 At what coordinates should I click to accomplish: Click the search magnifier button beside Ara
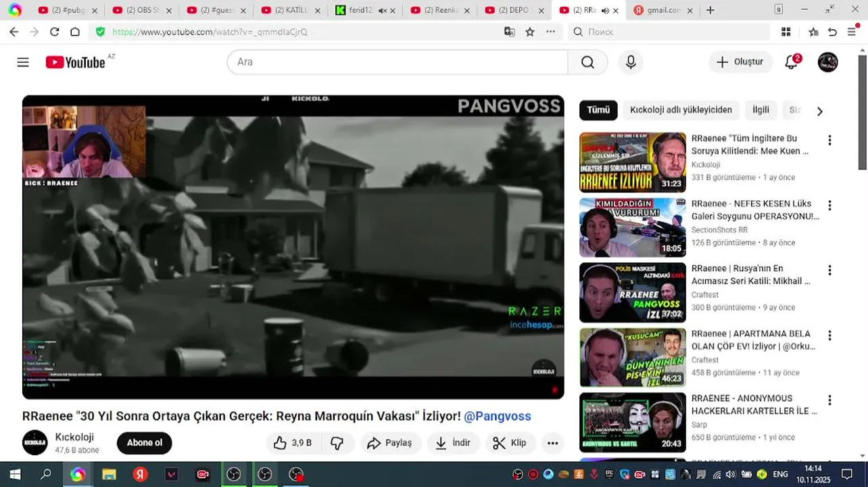(x=587, y=62)
